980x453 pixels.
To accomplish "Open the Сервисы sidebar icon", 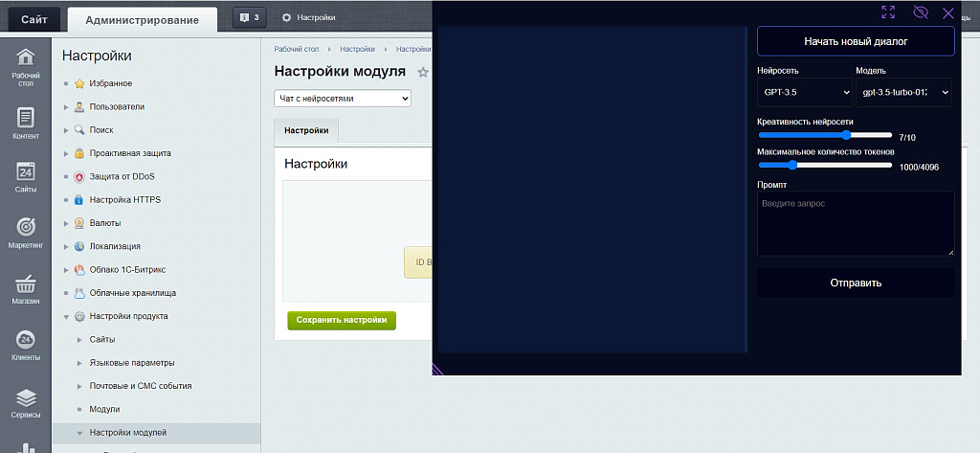I will pyautogui.click(x=26, y=401).
